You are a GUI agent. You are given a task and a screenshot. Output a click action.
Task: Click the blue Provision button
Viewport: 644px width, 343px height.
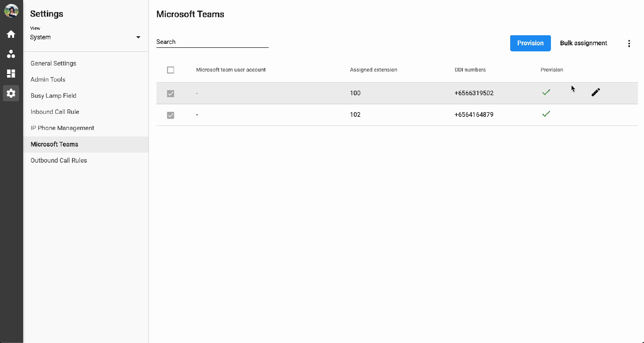(530, 43)
